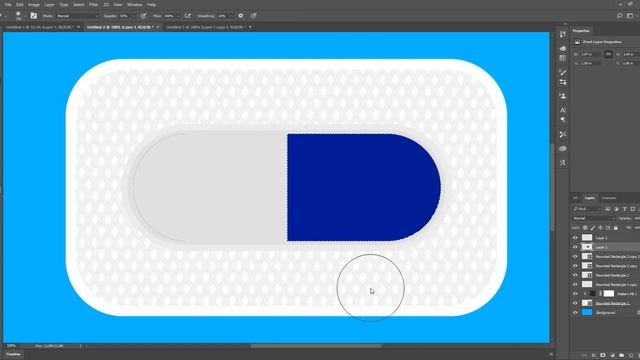Viewport: 640px width, 360px height.
Task: Open the Smoothing slider arrow
Action: [x=232, y=16]
